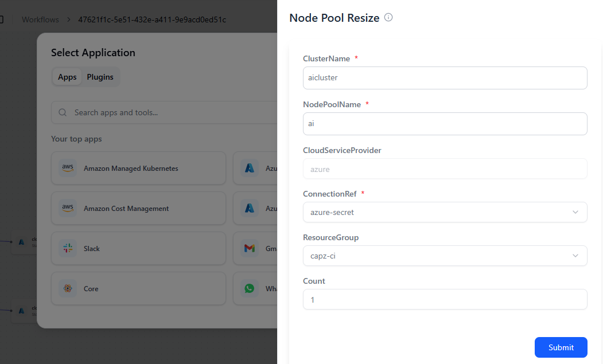
Task: Select the Apps tab
Action: 67,77
